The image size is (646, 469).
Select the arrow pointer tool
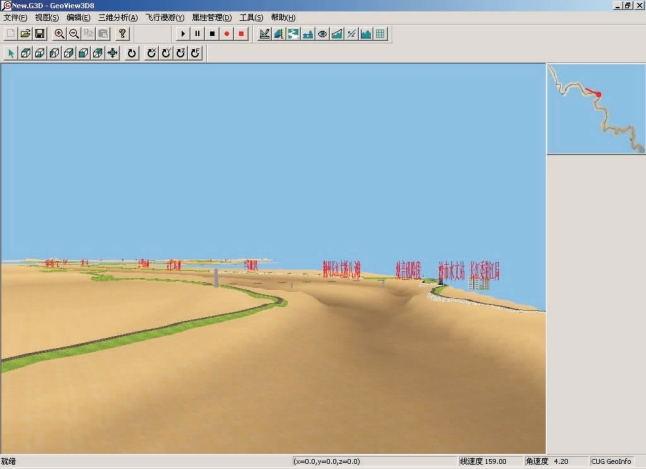pos(11,53)
